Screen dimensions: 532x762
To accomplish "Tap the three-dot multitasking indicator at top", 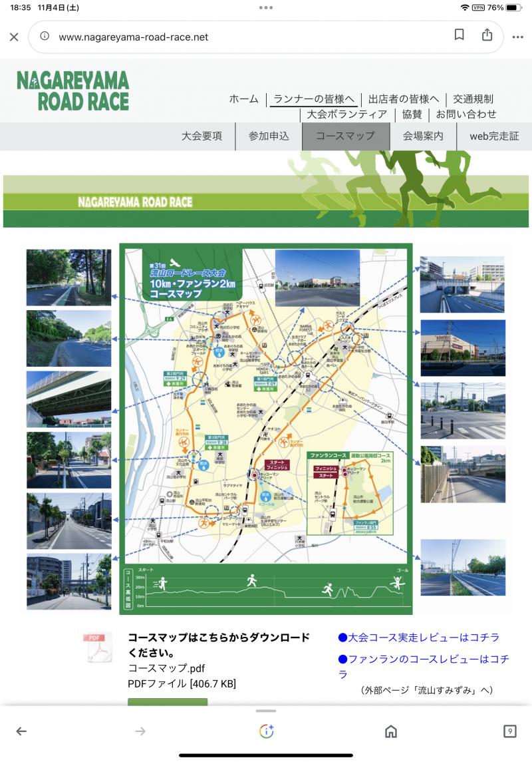I will (266, 7).
